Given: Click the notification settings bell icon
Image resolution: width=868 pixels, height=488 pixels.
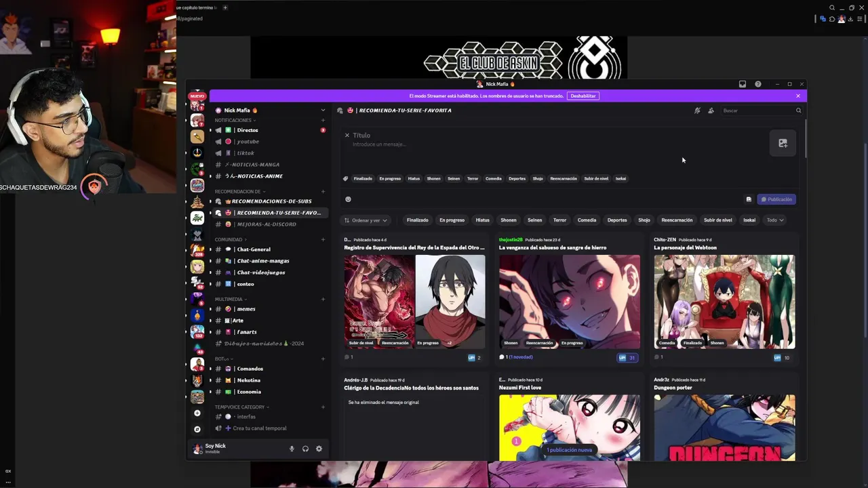Looking at the screenshot, I should [x=697, y=110].
